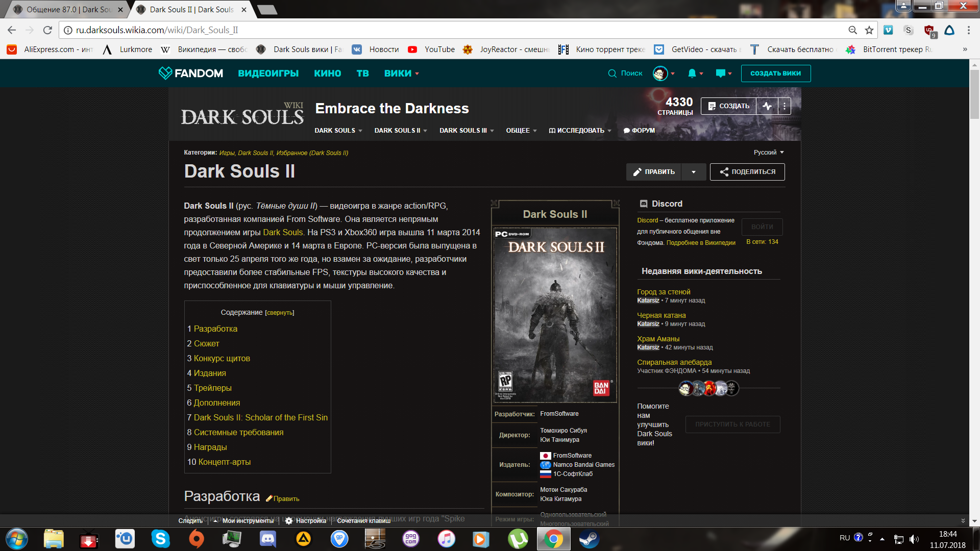Open uTorrent from taskbar
This screenshot has height=551, width=980.
click(x=518, y=539)
